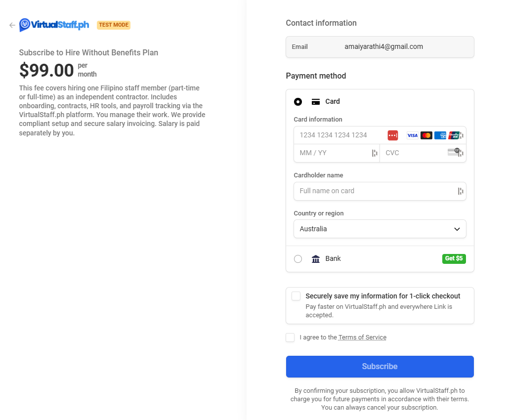Click the VirtualStaff.ph logo
This screenshot has height=420, width=507.
tap(53, 25)
